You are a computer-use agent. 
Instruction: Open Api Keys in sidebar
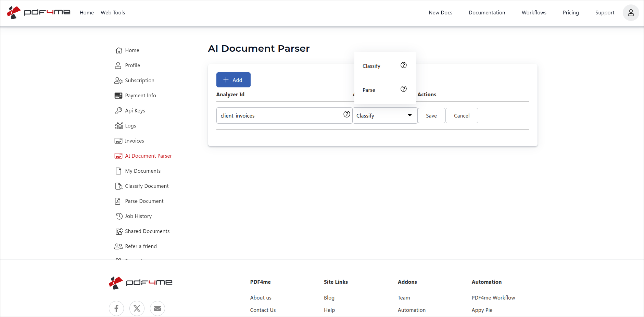click(x=135, y=111)
